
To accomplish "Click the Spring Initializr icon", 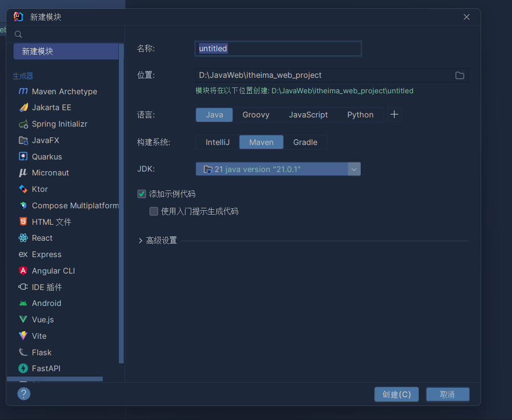I will 23,124.
